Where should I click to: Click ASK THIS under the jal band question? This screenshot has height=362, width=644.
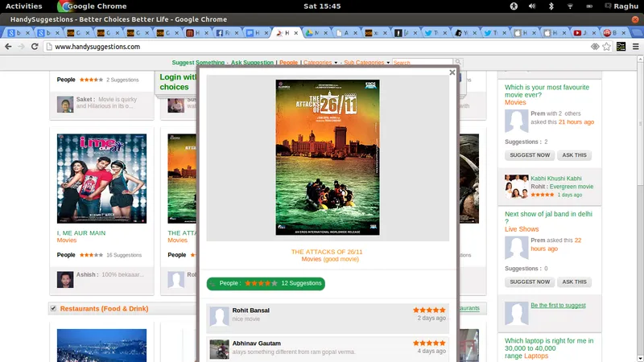click(574, 282)
